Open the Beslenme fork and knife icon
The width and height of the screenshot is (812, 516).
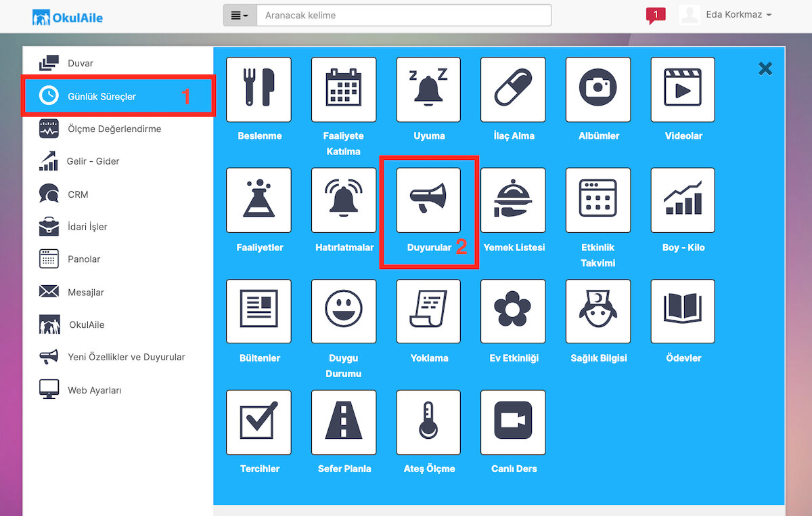click(x=259, y=89)
